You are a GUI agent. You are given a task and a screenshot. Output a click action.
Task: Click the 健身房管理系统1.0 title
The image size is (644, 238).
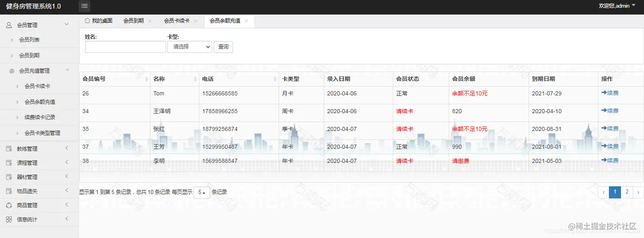coord(33,6)
